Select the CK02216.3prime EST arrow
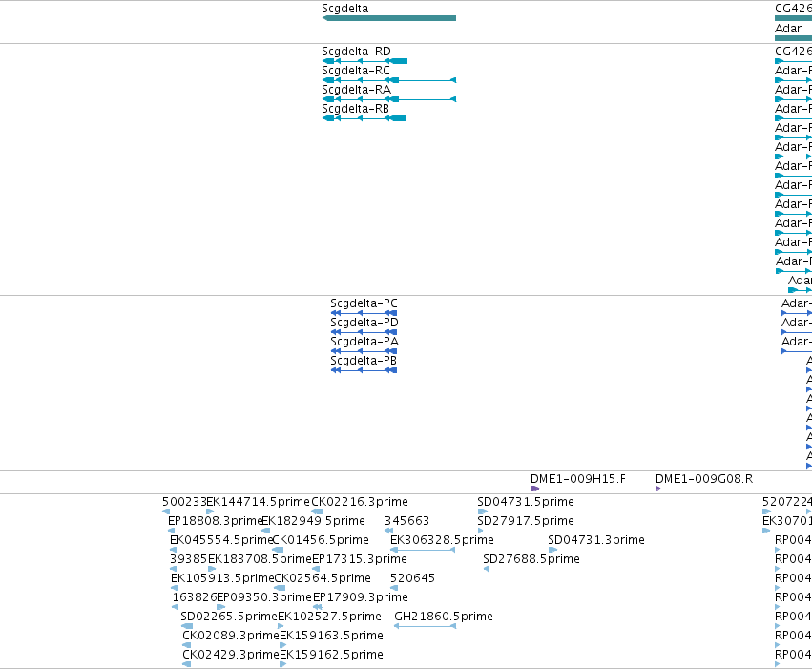Viewport: 812px width, 669px height. point(317,512)
